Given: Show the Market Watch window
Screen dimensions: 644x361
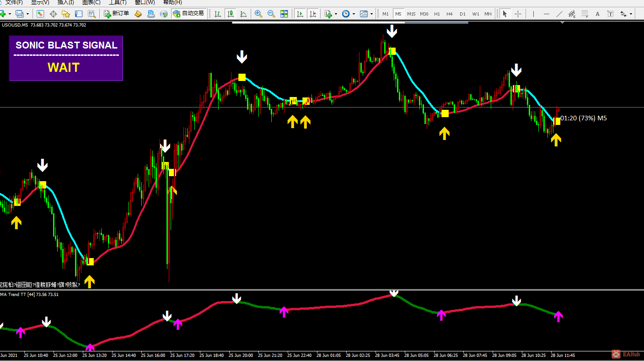Looking at the screenshot, I should click(x=40, y=14).
